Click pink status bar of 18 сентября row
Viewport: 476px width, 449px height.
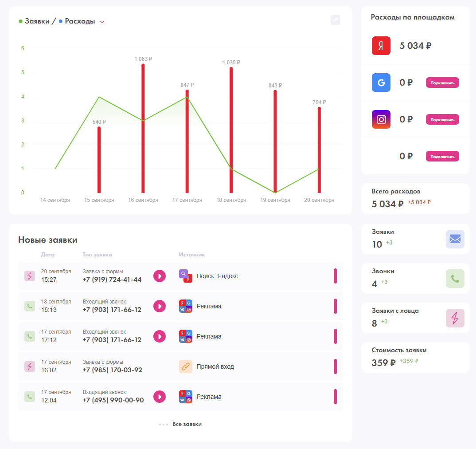click(x=336, y=306)
